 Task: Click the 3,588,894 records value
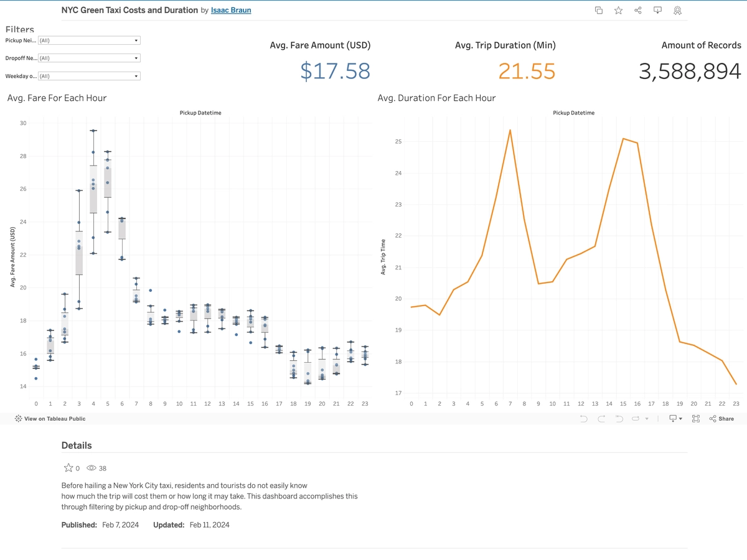690,71
